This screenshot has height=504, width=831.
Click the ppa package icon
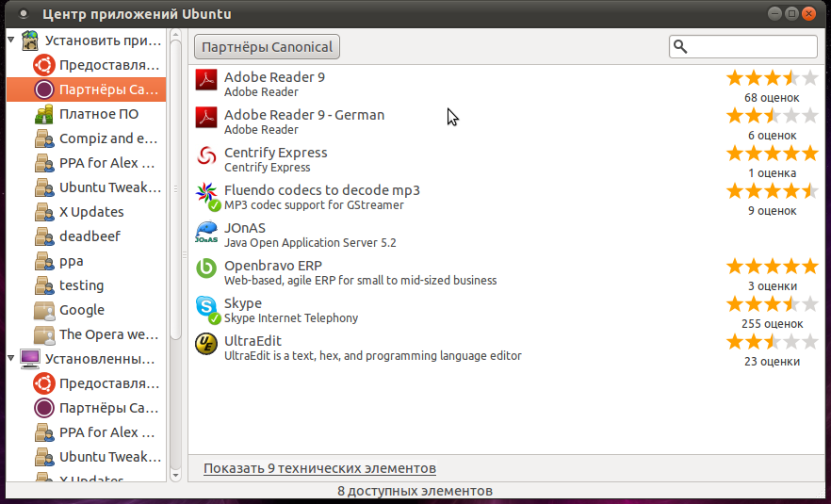tap(44, 261)
